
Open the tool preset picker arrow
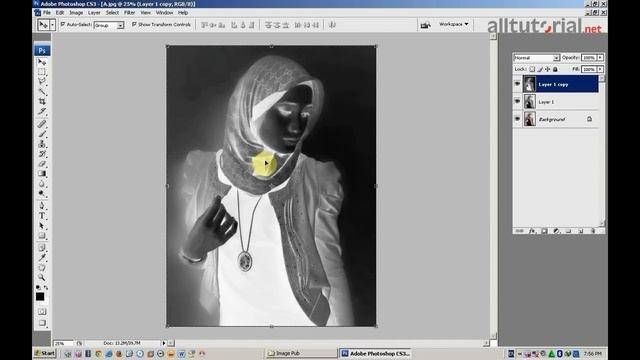point(52,25)
